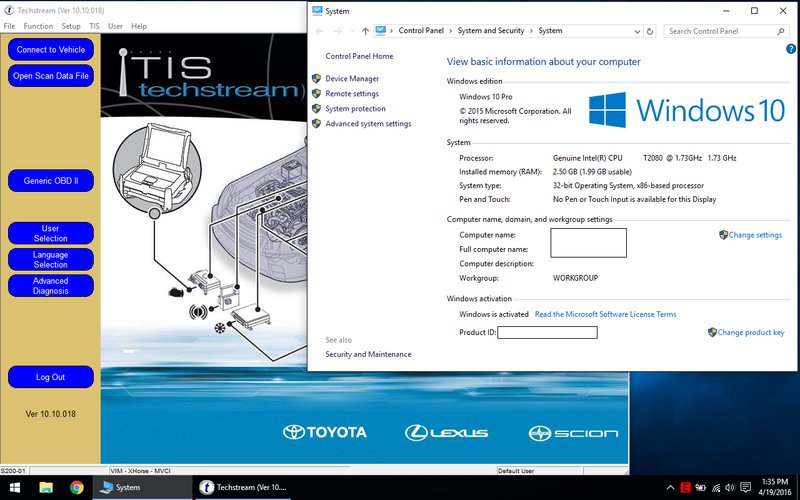Go back in System window navigation
Image resolution: width=800 pixels, height=500 pixels.
coord(319,31)
